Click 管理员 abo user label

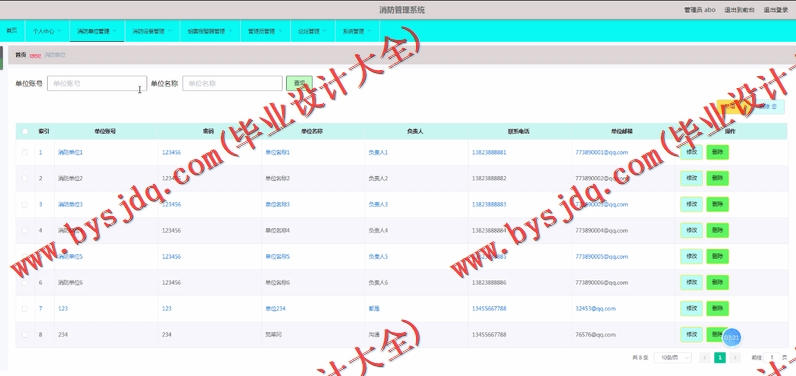coord(700,10)
